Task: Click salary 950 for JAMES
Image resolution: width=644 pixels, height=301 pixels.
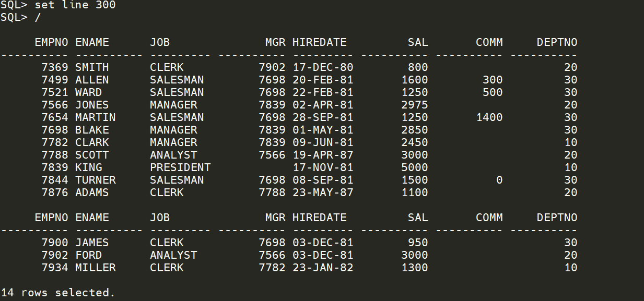Action: point(418,243)
